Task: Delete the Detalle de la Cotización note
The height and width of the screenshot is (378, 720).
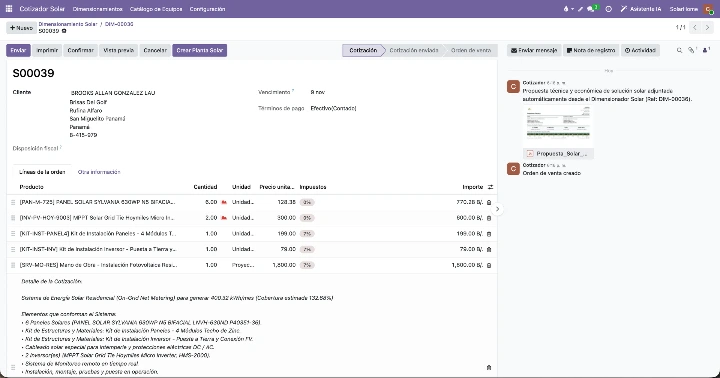Action: (489, 367)
